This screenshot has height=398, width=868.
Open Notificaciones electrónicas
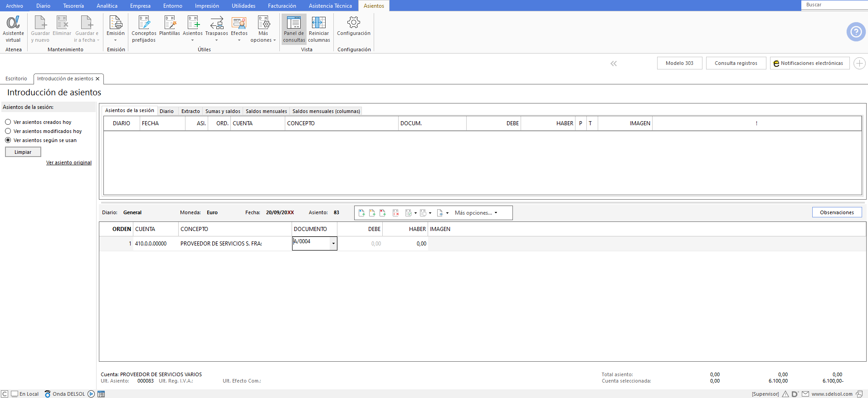point(809,63)
